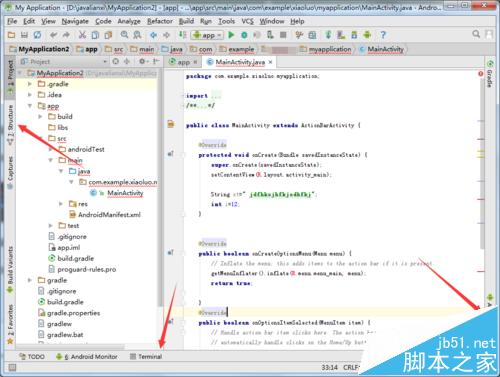
Task: Click the Copy icon in toolbar
Action: coord(95,35)
